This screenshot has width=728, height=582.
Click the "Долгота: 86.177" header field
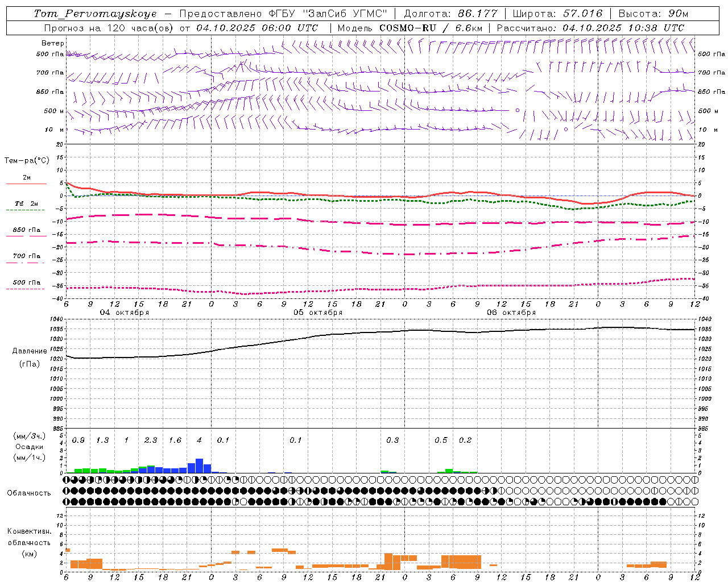point(450,14)
